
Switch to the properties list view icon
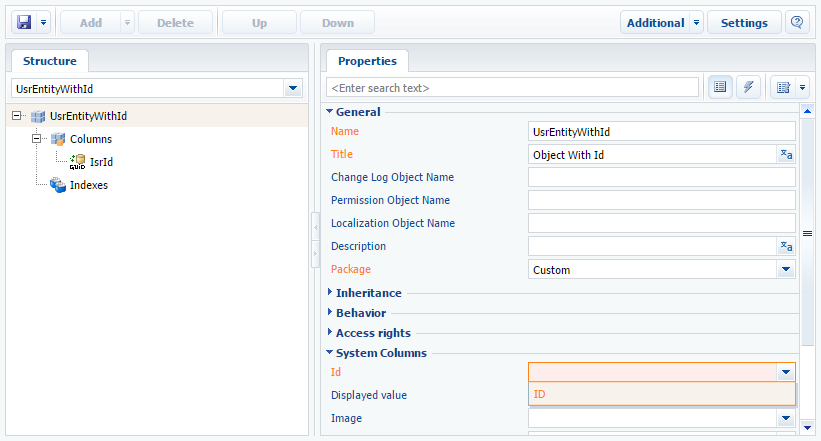720,87
